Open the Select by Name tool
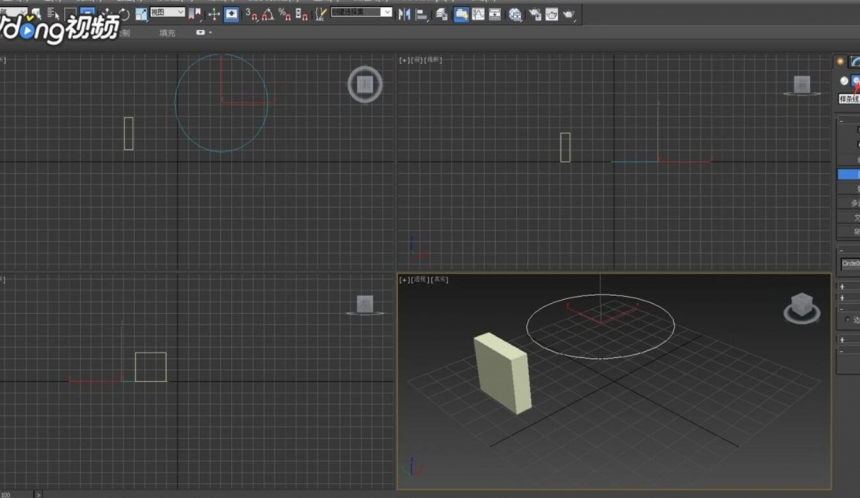The height and width of the screenshot is (498, 860). pos(53,15)
